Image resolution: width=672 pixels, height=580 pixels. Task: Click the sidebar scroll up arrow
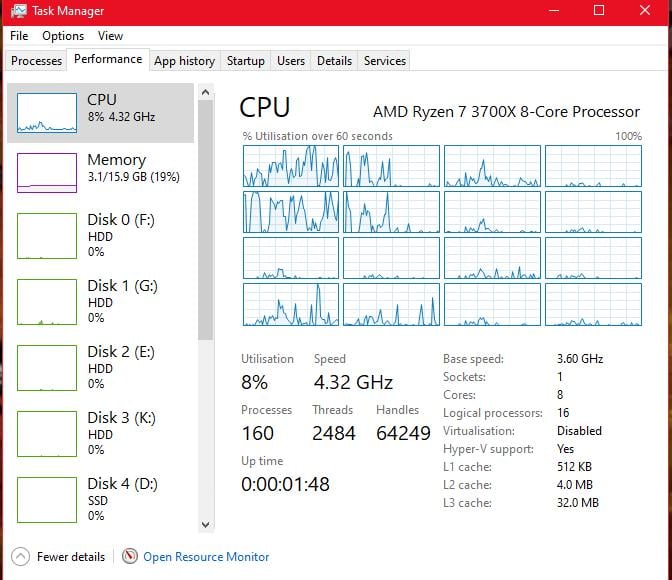[x=206, y=92]
